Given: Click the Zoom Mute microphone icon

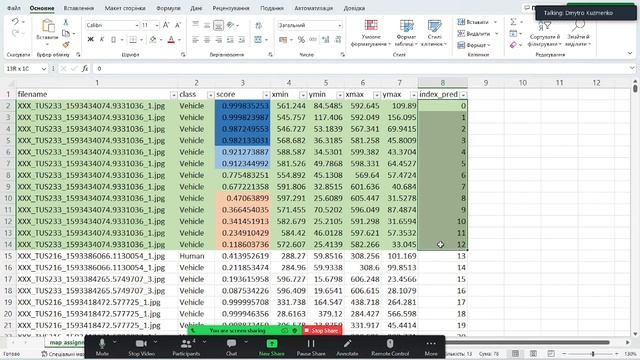Looking at the screenshot, I should [x=102, y=344].
